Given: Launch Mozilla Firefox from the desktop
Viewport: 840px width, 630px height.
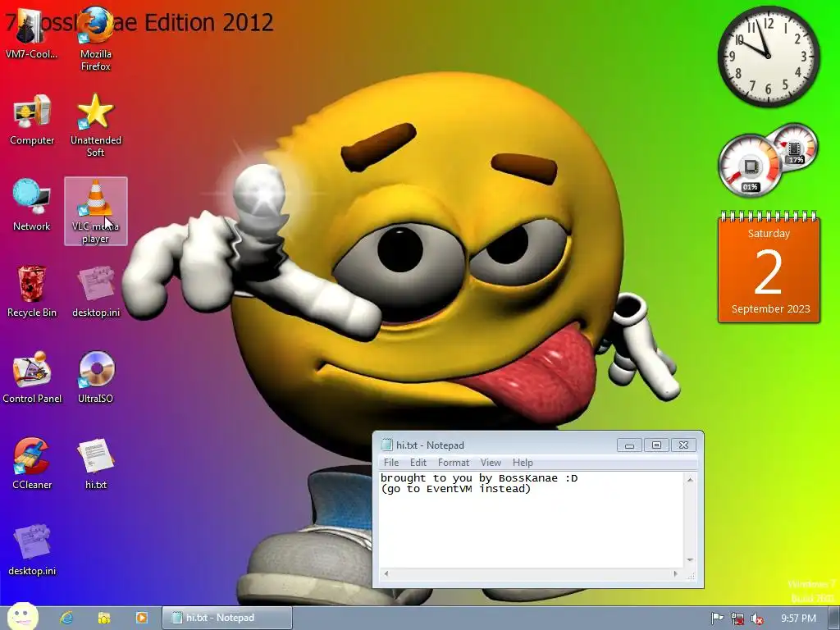Looking at the screenshot, I should coord(95,39).
